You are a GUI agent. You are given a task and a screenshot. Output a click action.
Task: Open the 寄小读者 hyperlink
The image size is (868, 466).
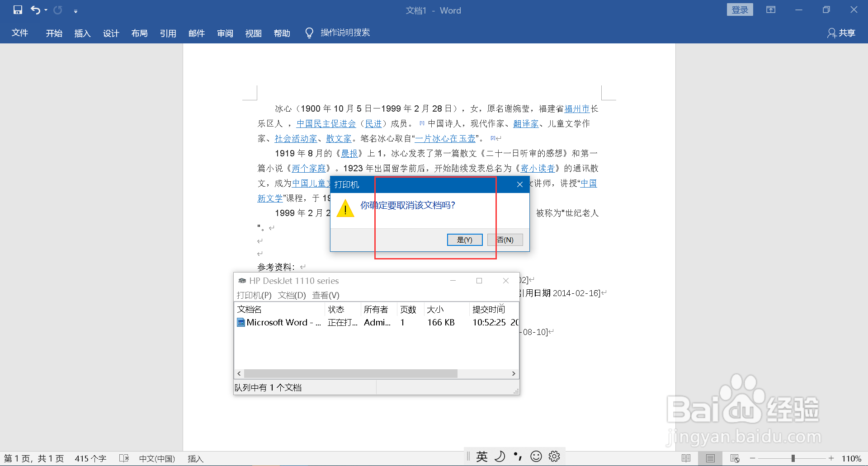click(538, 168)
